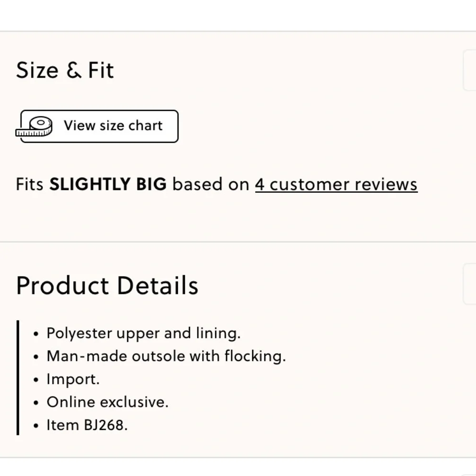This screenshot has height=476, width=476.
Task: Collapse the Product Details section toggle
Action: click(x=470, y=284)
